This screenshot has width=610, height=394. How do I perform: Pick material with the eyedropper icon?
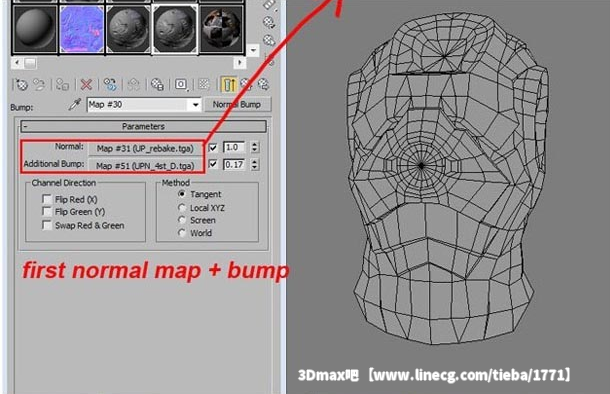click(x=74, y=104)
